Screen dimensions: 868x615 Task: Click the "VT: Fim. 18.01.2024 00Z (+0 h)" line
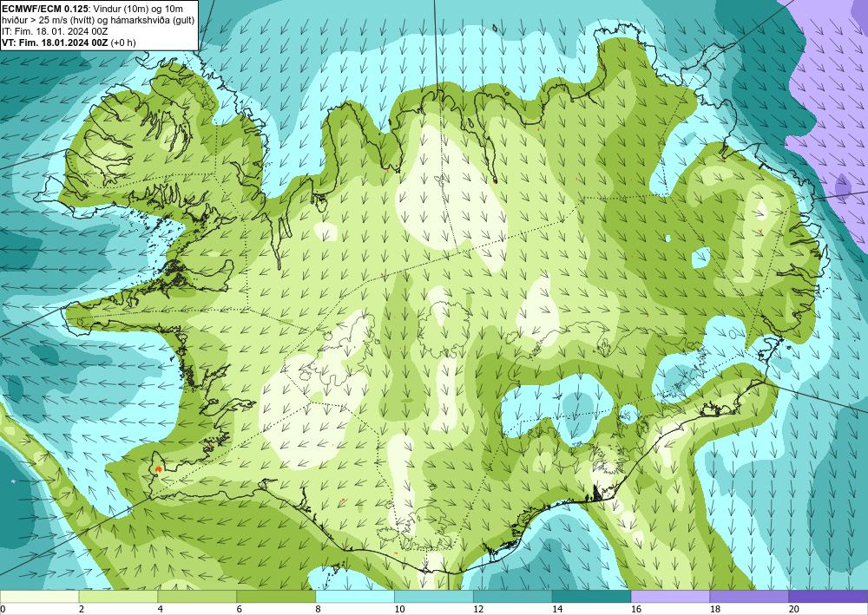(x=69, y=43)
